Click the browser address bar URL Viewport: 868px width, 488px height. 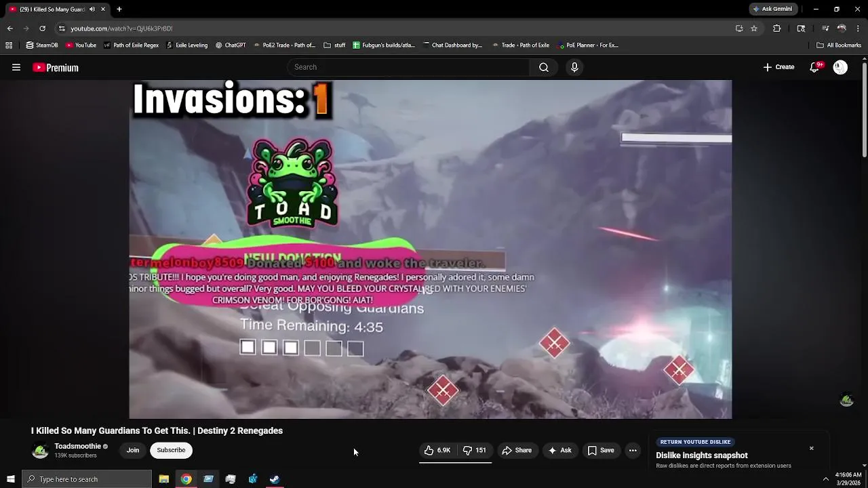tap(121, 28)
